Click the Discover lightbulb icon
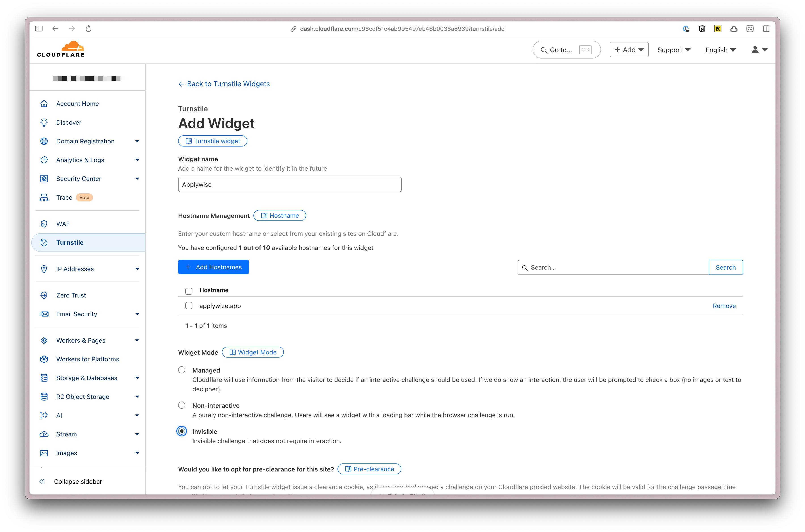Viewport: 805px width, 532px height. (x=44, y=122)
